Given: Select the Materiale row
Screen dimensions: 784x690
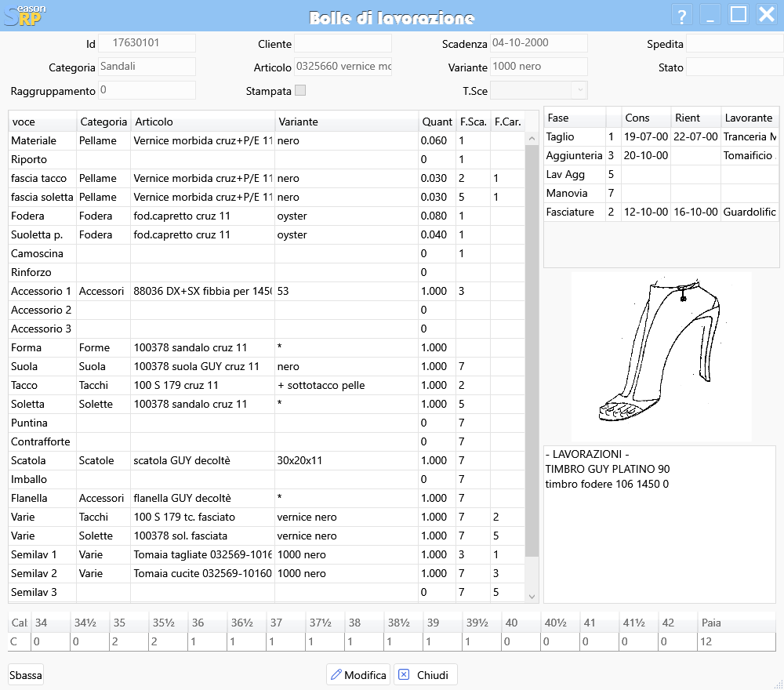Looking at the screenshot, I should pos(267,140).
